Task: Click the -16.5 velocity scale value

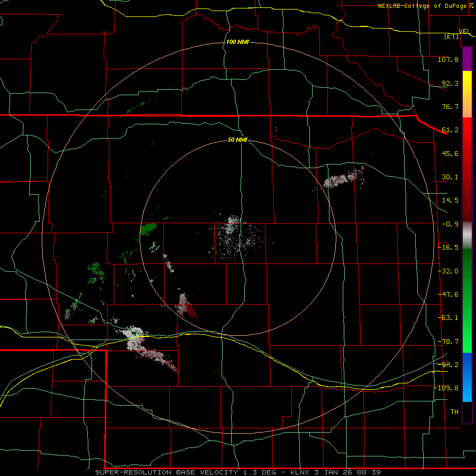Action: point(448,248)
